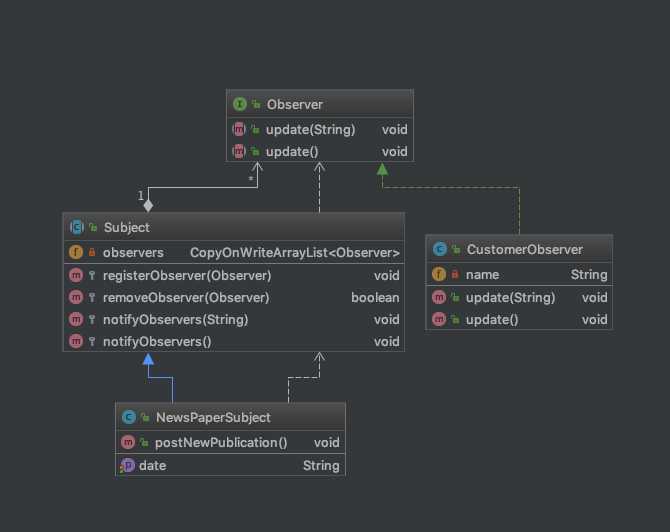This screenshot has width=670, height=532.
Task: Click the field icon beside name
Action: 439,274
